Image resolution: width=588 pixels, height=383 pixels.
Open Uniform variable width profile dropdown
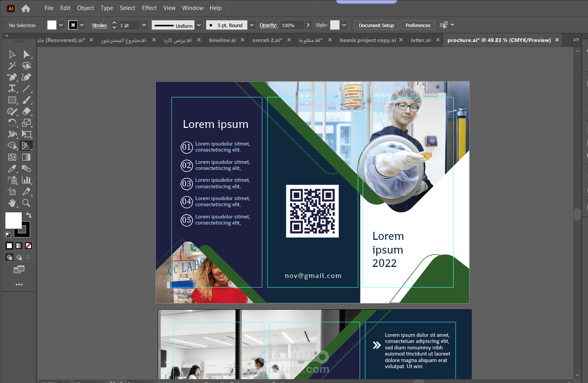pos(199,25)
